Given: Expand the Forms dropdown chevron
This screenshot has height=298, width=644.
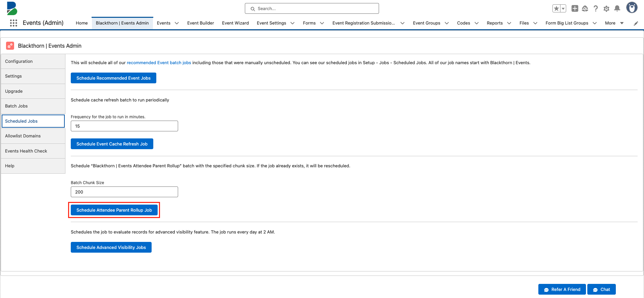Looking at the screenshot, I should click(322, 23).
